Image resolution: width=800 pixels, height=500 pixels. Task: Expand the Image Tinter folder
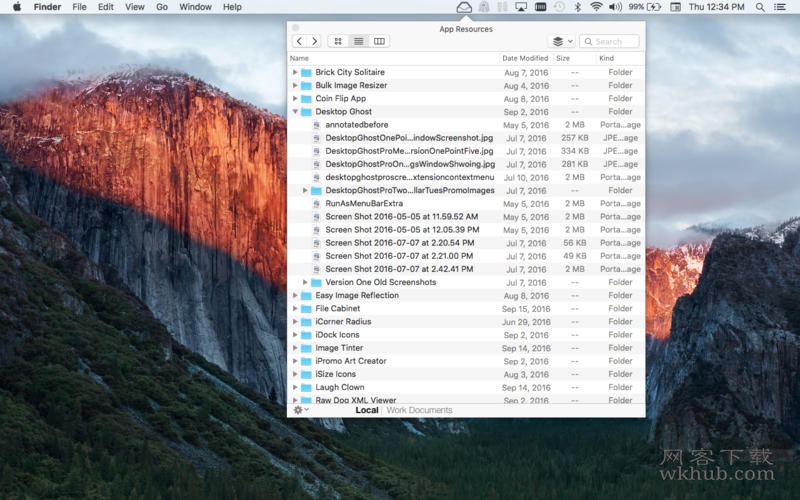[295, 348]
